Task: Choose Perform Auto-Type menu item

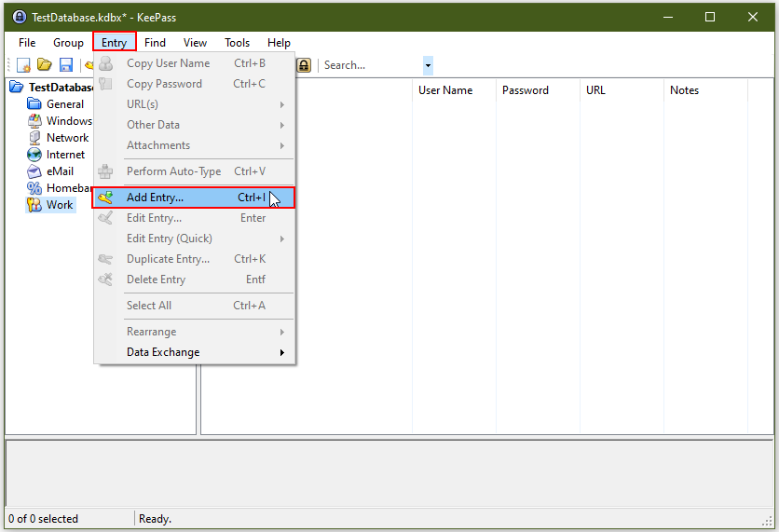Action: [x=194, y=171]
